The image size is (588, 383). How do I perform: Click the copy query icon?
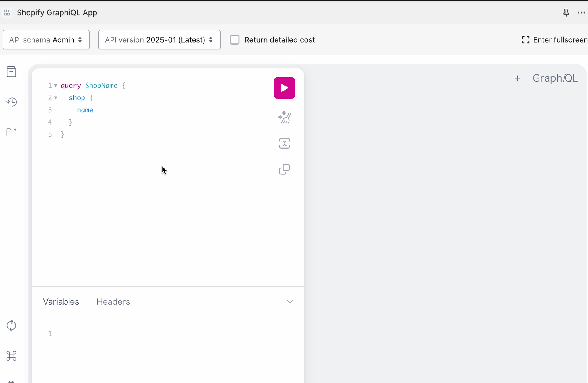pyautogui.click(x=284, y=169)
